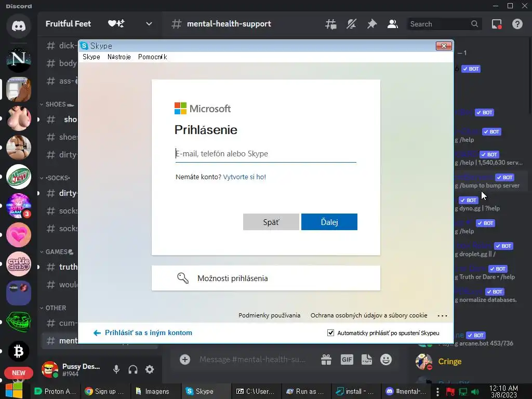This screenshot has height=399, width=532.
Task: Click the plus attachment button in message bar
Action: (x=185, y=360)
